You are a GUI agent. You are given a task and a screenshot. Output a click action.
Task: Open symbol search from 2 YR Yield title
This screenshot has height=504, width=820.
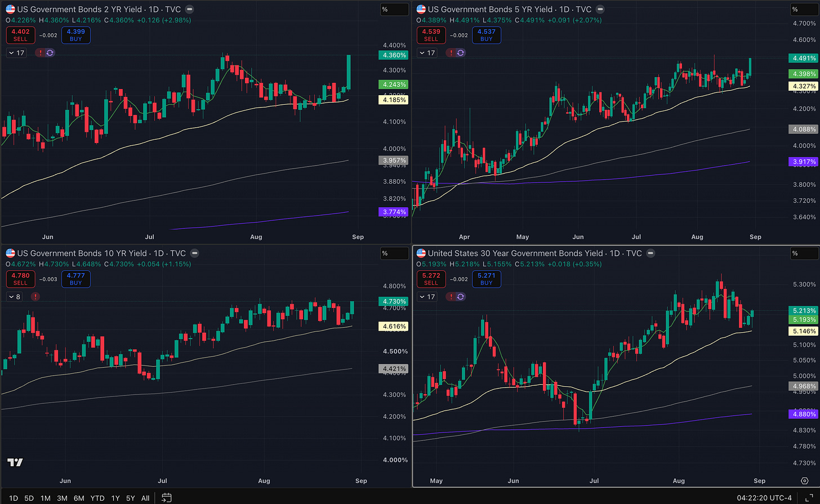coord(79,10)
